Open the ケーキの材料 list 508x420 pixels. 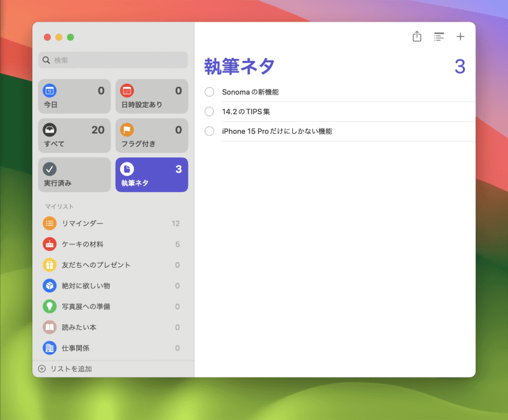[x=112, y=244]
